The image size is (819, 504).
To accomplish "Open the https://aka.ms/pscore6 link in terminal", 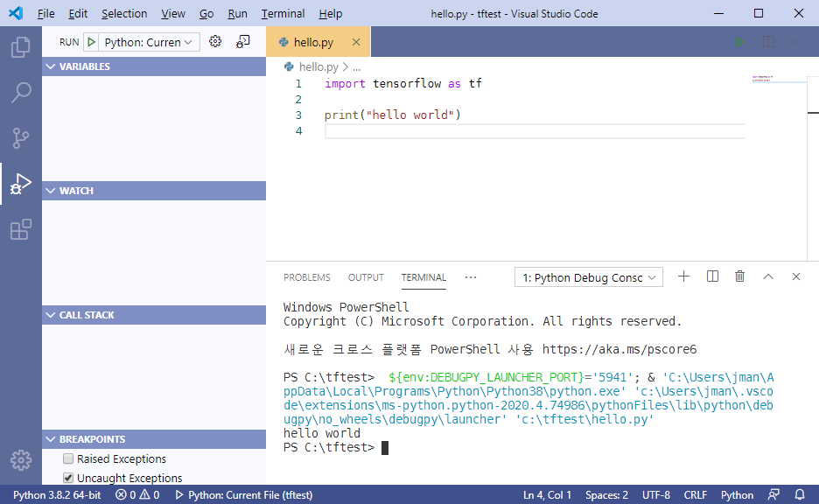I will click(619, 349).
